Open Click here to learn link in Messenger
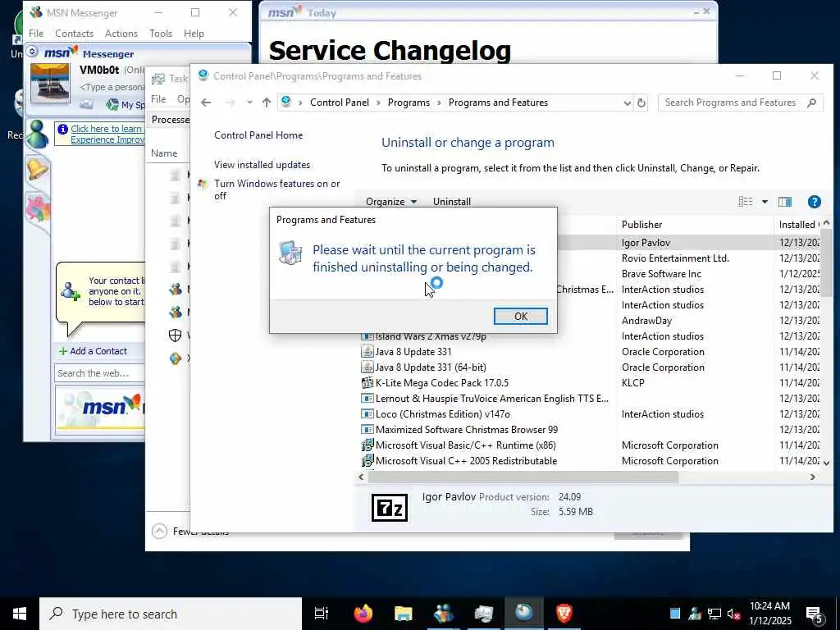 tap(107, 134)
